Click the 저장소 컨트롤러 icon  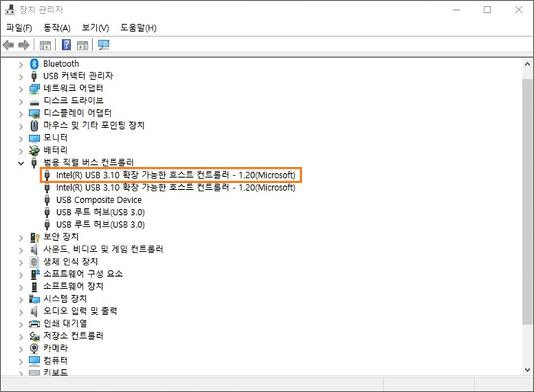34,336
